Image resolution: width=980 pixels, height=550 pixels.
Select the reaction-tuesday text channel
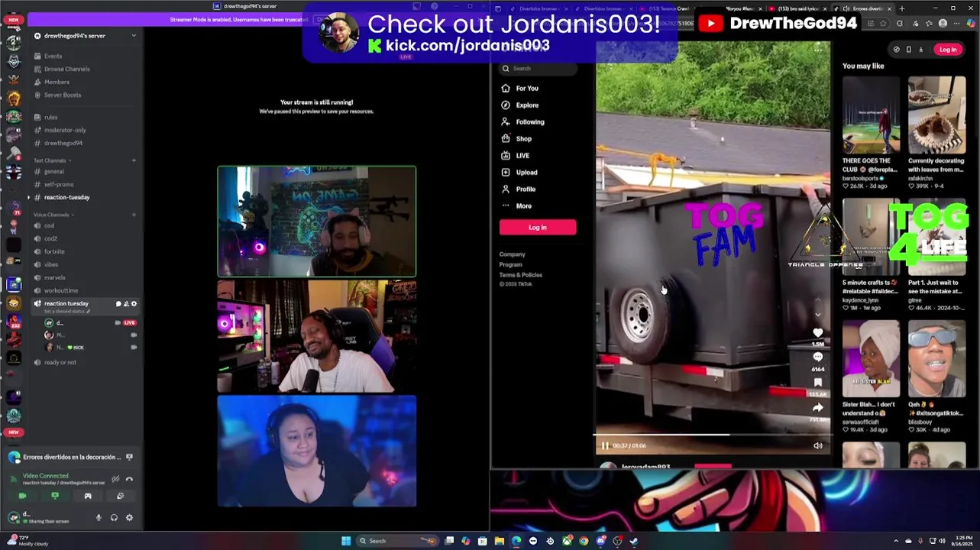(x=66, y=197)
